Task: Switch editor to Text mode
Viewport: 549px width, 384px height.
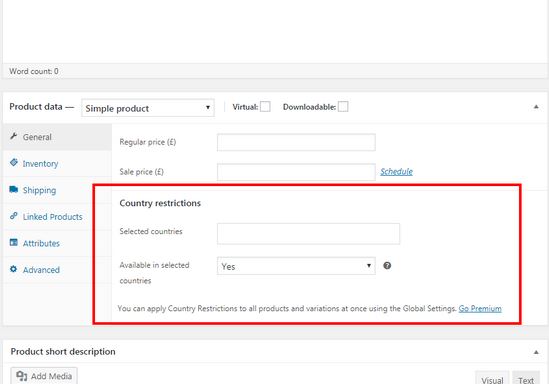Action: pyautogui.click(x=526, y=378)
